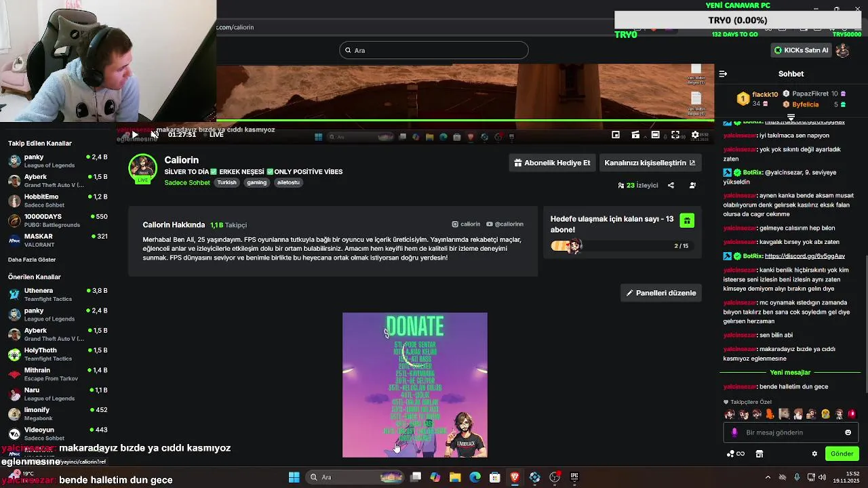Open Caliorin's profile avatar
This screenshot has width=868, height=488.
pos(142,169)
